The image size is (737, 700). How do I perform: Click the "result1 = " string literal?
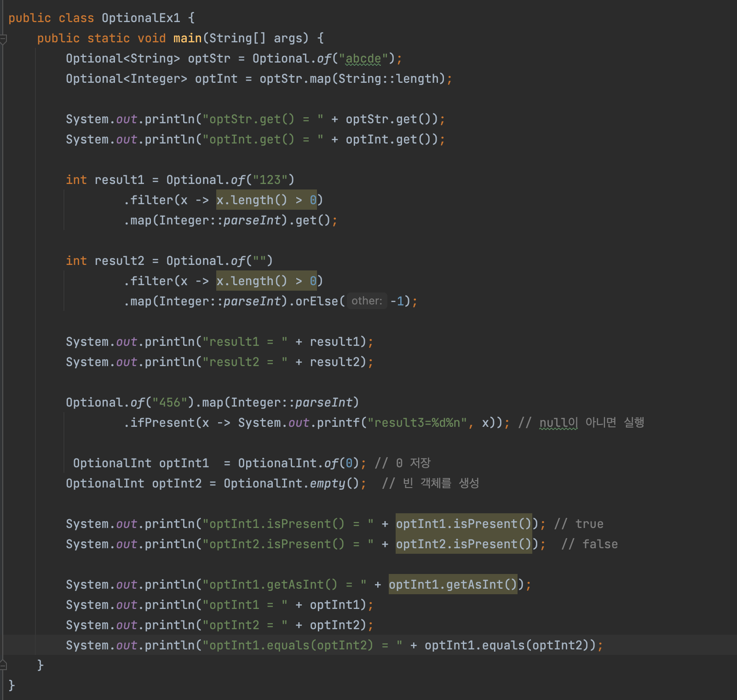tap(245, 342)
